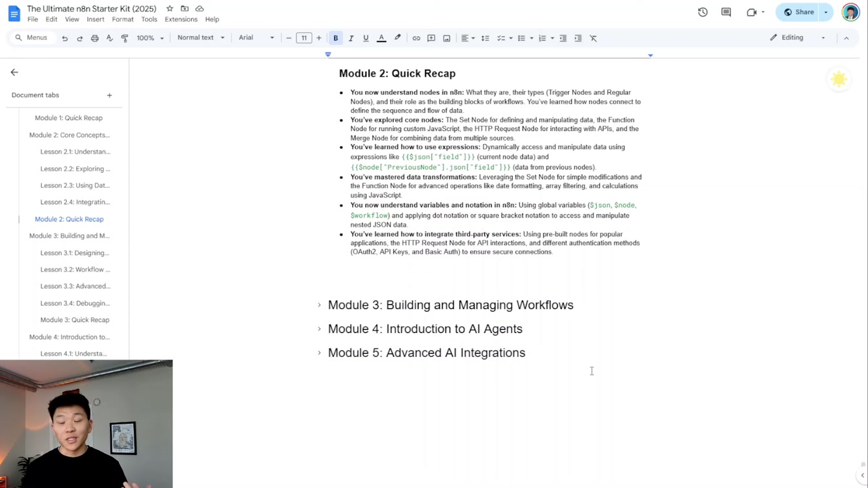The image size is (868, 488).
Task: Open line and paragraph spacing
Action: pos(485,38)
